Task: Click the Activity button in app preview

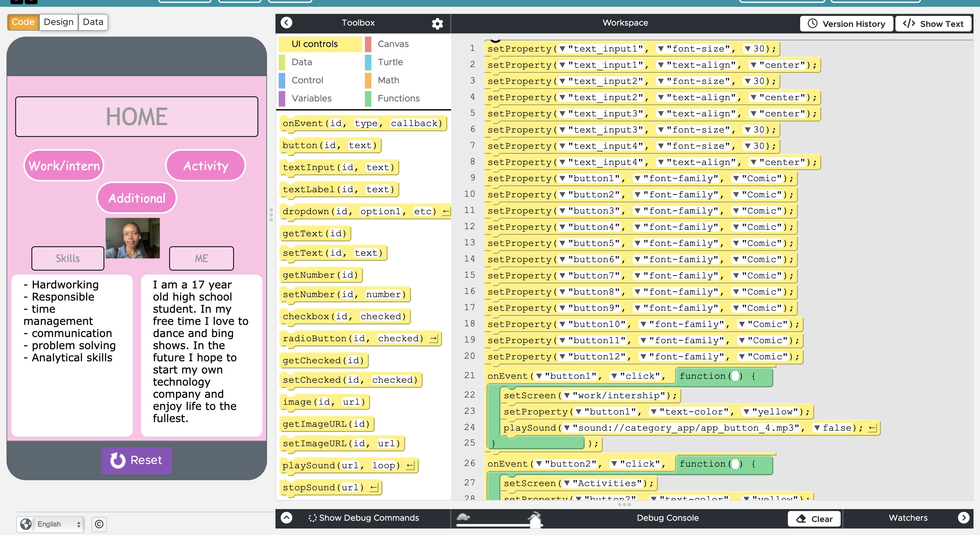Action: (206, 166)
